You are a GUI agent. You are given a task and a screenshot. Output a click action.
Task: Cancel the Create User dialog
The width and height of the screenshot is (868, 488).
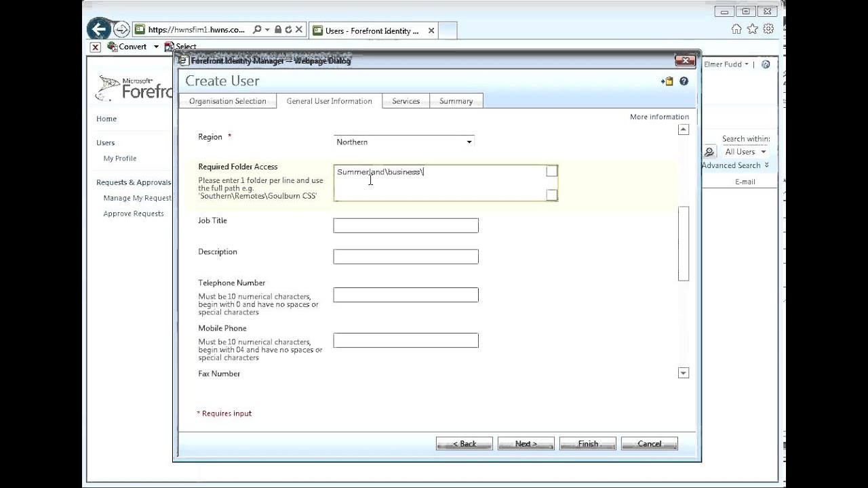pos(649,444)
